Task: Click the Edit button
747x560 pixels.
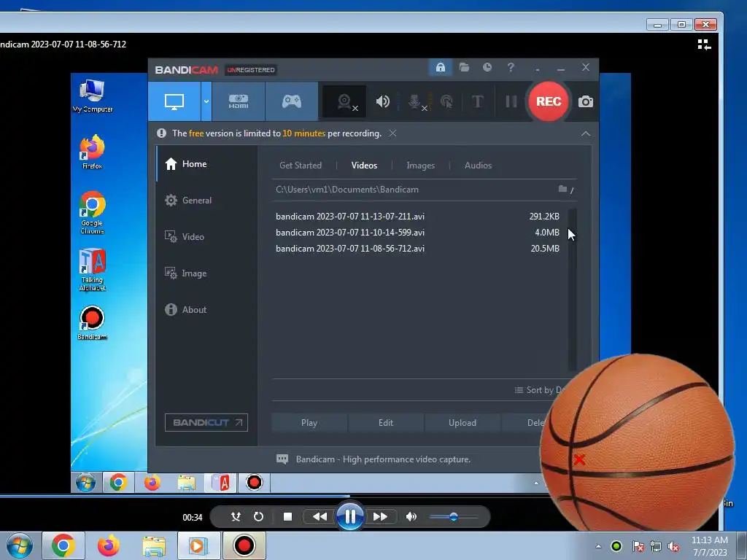Action: (386, 423)
